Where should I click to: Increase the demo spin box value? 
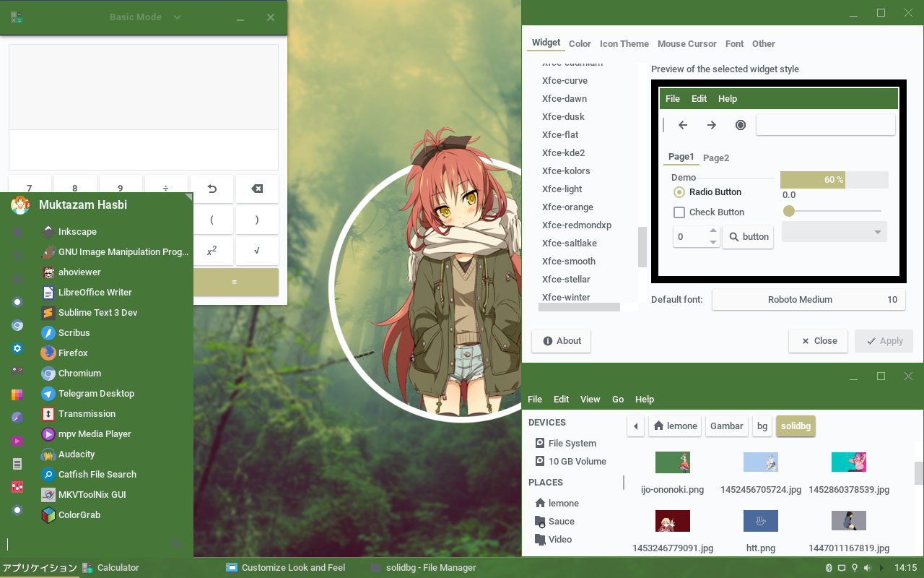[x=713, y=231]
